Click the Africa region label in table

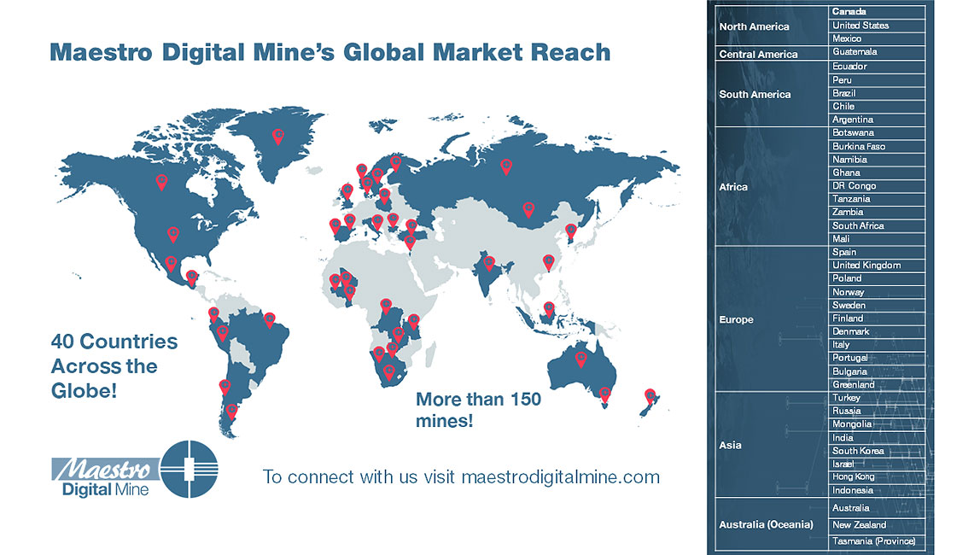point(733,187)
